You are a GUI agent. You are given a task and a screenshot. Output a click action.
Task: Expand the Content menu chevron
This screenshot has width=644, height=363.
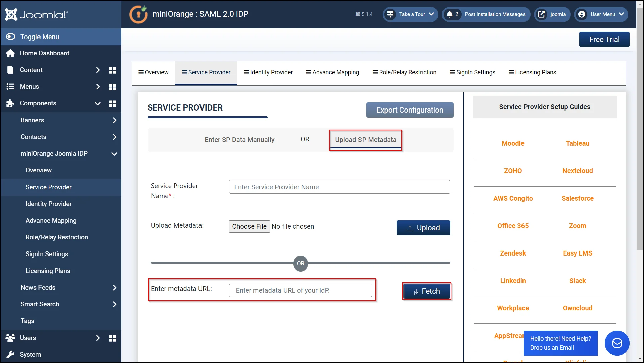click(98, 70)
